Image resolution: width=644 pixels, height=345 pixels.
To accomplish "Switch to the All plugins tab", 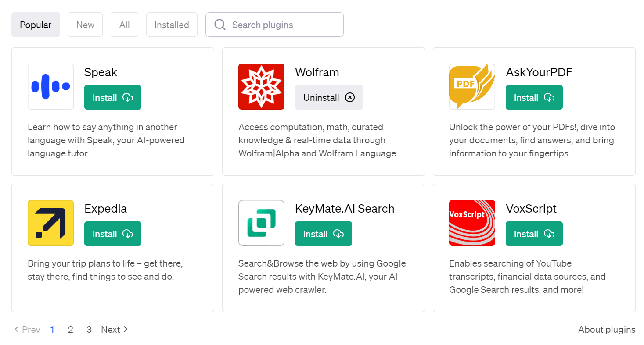I will tap(124, 25).
